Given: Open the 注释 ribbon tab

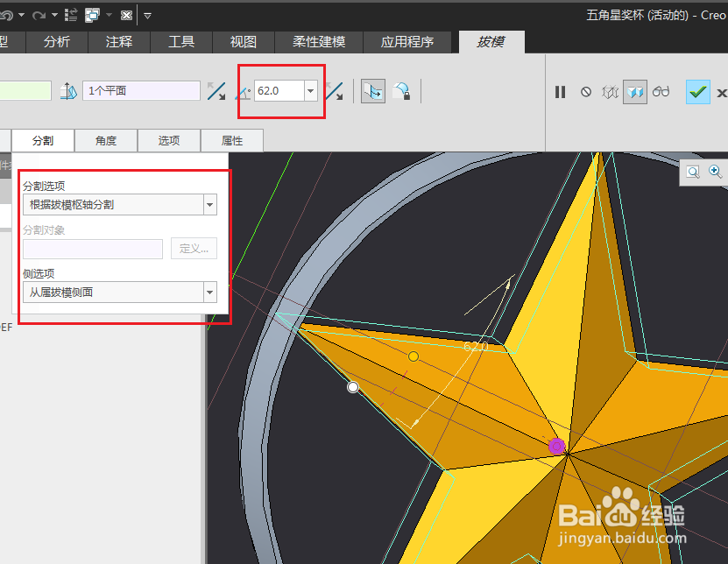Looking at the screenshot, I should tap(119, 42).
